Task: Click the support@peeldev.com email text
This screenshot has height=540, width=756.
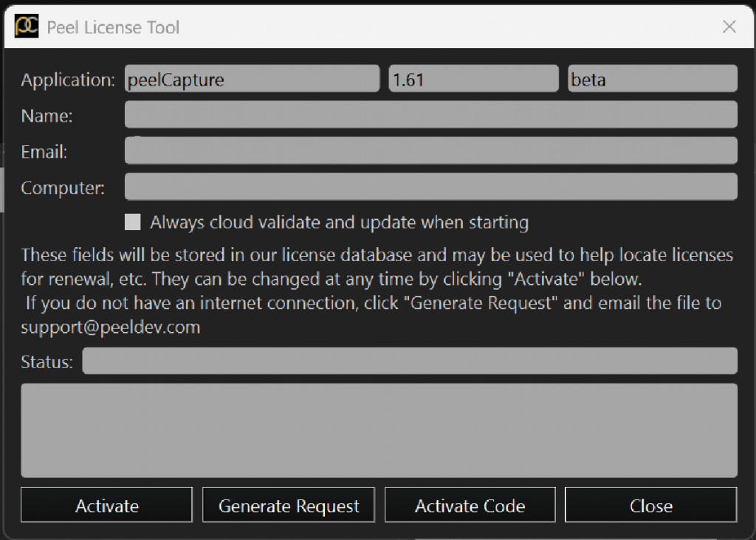Action: tap(111, 327)
